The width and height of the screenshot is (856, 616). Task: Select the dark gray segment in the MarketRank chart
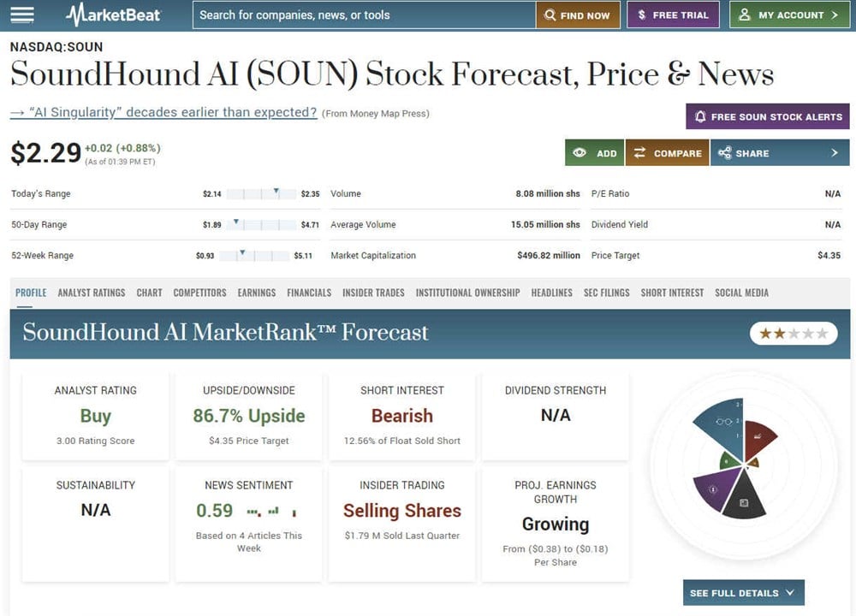[x=745, y=498]
